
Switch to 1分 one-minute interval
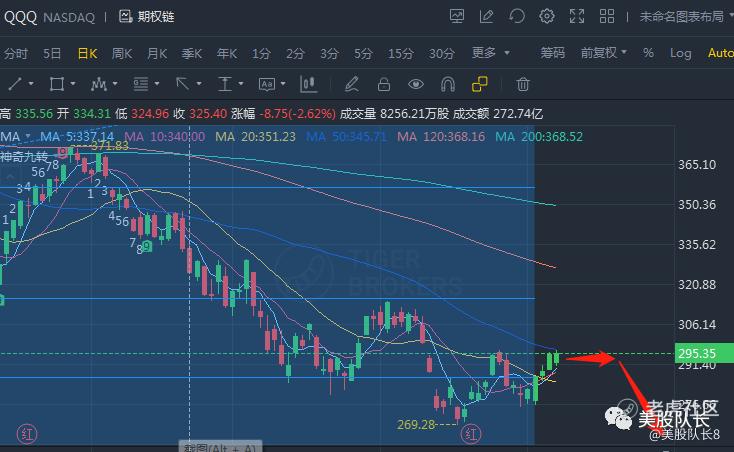[x=261, y=53]
